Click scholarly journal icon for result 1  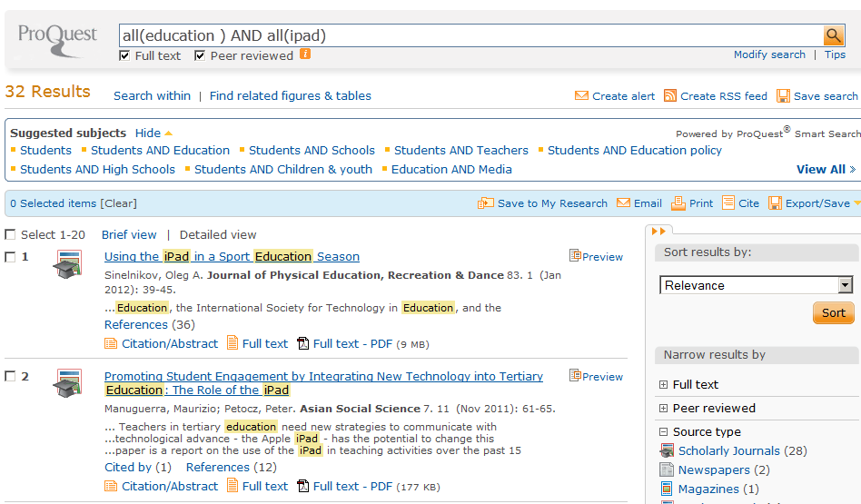(x=67, y=264)
